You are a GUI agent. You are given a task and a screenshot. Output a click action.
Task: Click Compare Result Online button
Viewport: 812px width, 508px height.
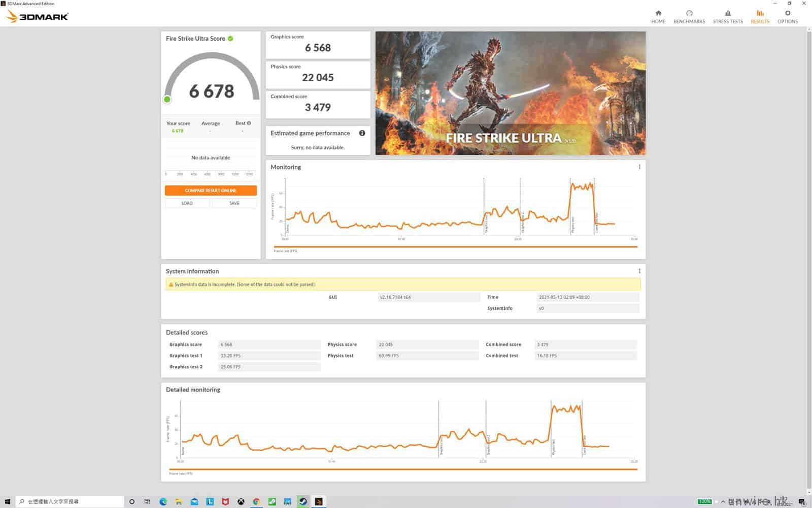point(211,190)
